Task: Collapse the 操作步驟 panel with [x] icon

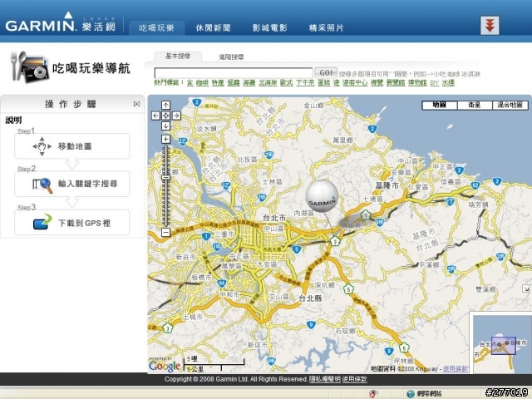Action: [x=136, y=104]
